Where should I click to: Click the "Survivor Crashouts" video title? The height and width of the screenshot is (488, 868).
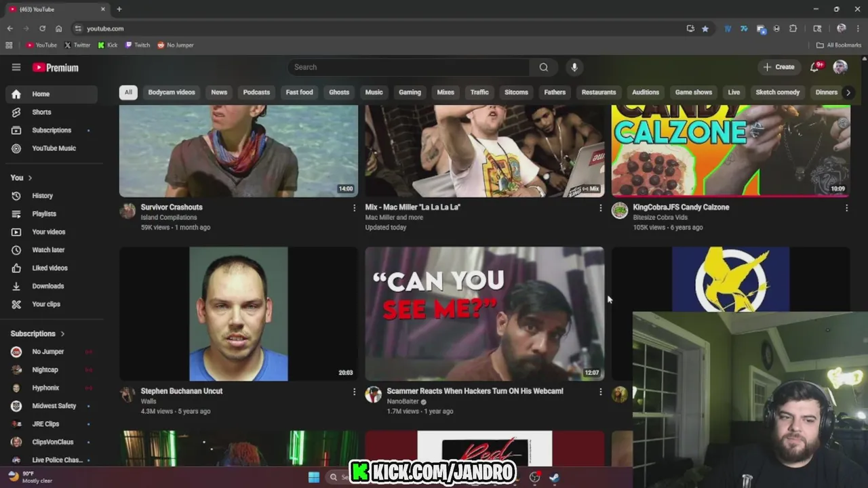click(172, 207)
